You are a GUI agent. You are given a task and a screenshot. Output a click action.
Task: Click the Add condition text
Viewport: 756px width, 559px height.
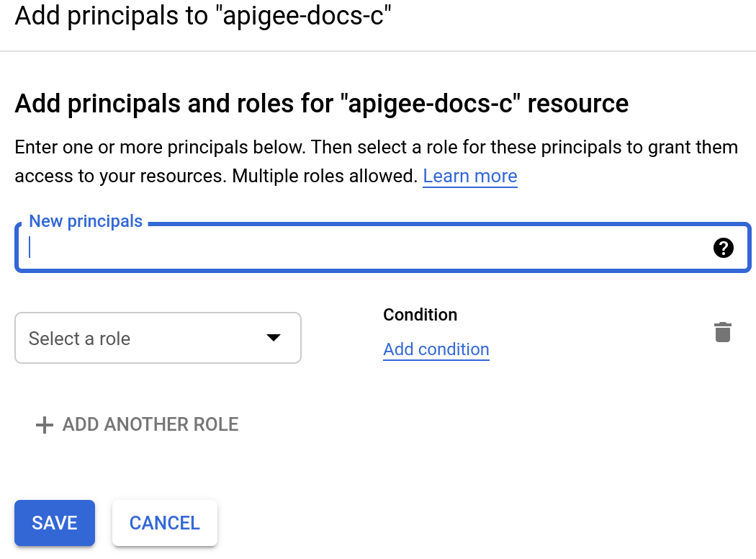(436, 349)
